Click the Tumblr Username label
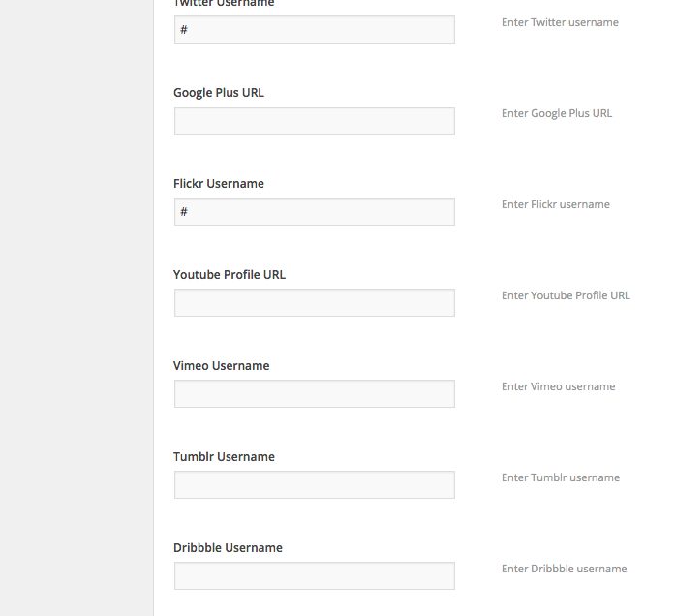This screenshot has width=674, height=616. 224,457
